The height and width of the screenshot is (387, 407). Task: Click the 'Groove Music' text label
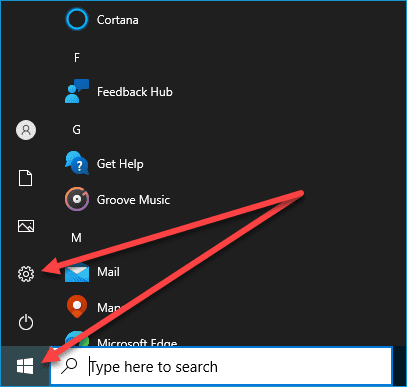pyautogui.click(x=133, y=200)
